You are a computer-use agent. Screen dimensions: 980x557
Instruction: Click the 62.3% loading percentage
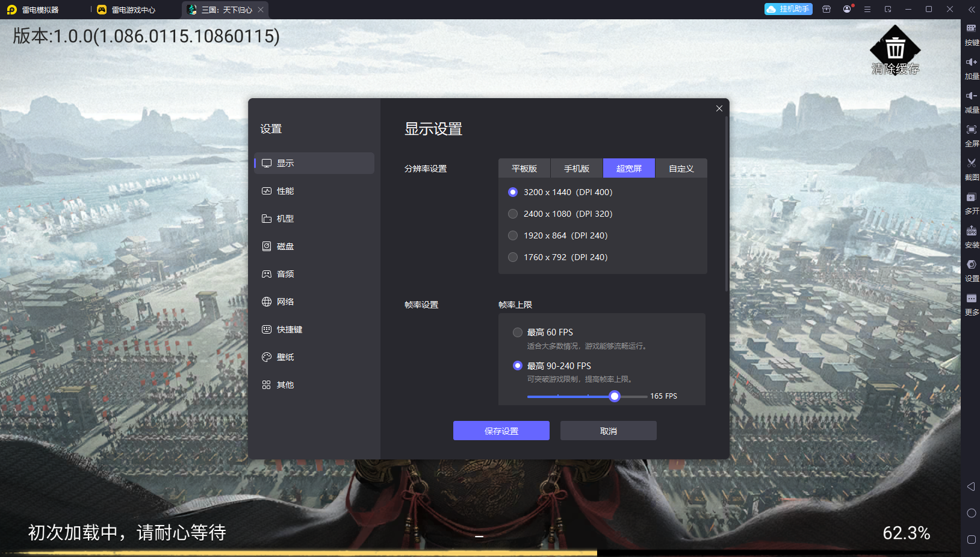907,533
